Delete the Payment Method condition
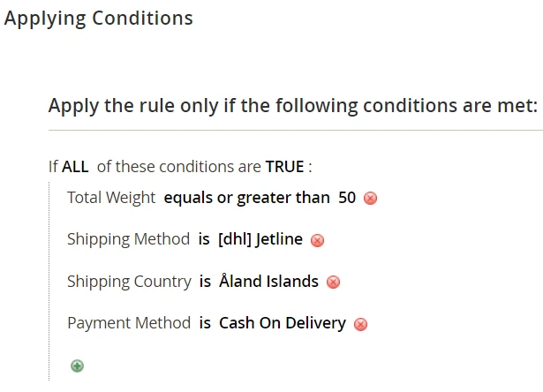 pyautogui.click(x=360, y=324)
